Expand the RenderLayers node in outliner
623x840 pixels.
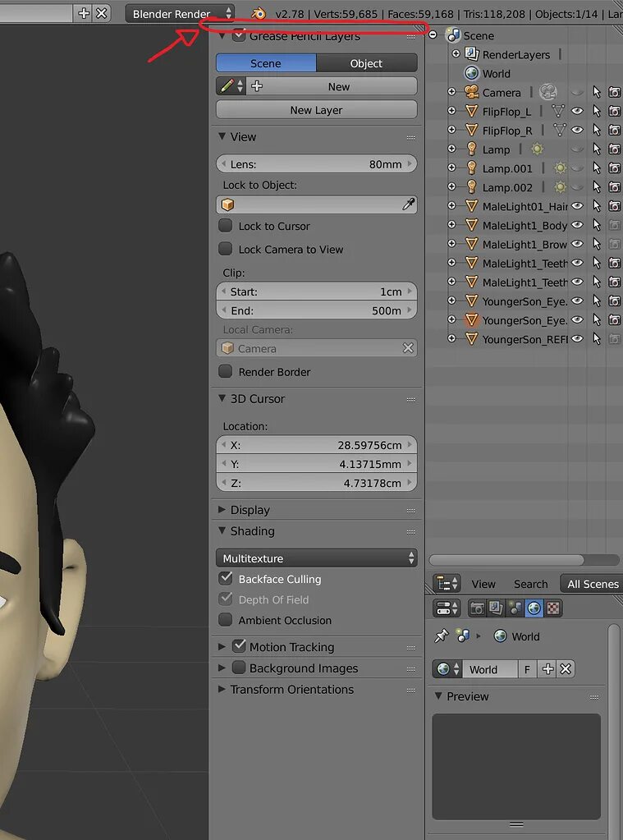pos(456,53)
